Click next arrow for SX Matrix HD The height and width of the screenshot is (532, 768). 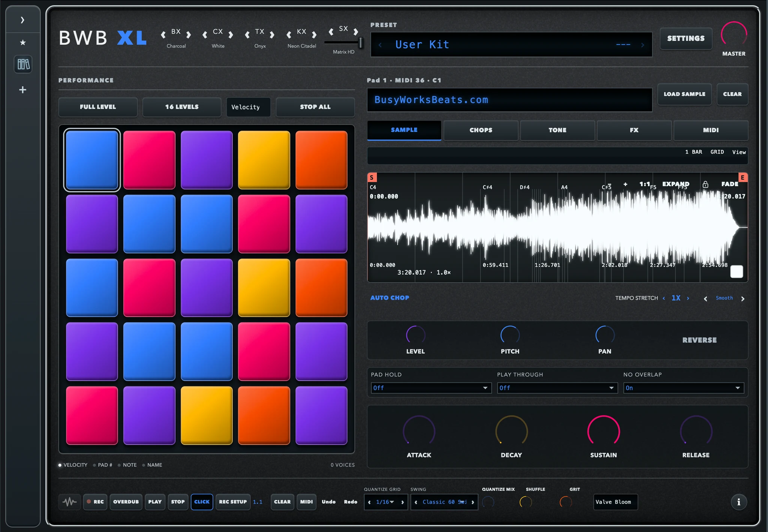[355, 32]
